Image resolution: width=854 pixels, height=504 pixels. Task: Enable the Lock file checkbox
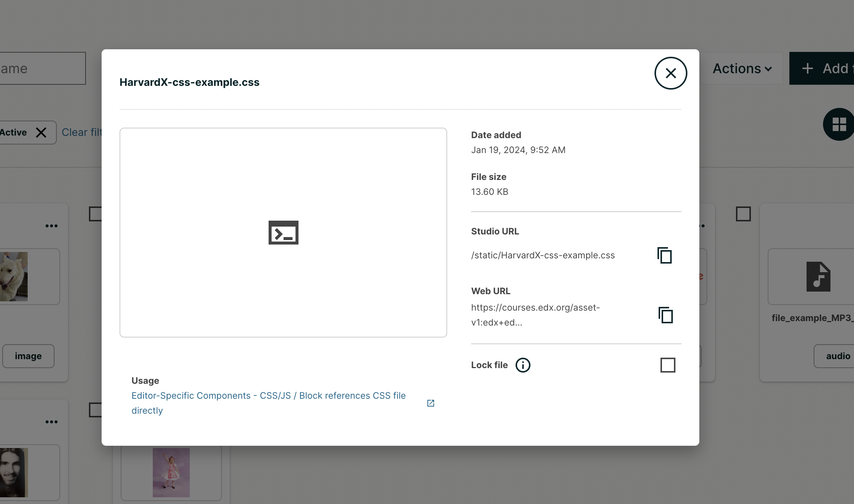[x=668, y=365]
